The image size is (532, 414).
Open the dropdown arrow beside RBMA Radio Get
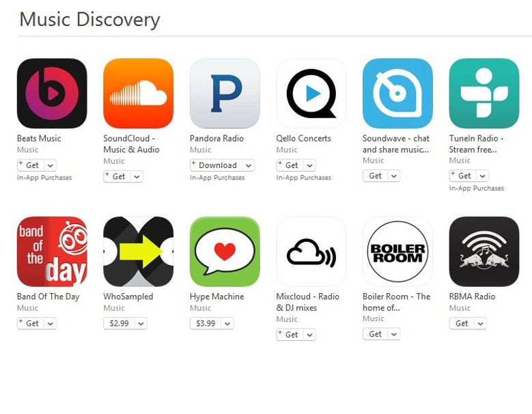pyautogui.click(x=480, y=323)
